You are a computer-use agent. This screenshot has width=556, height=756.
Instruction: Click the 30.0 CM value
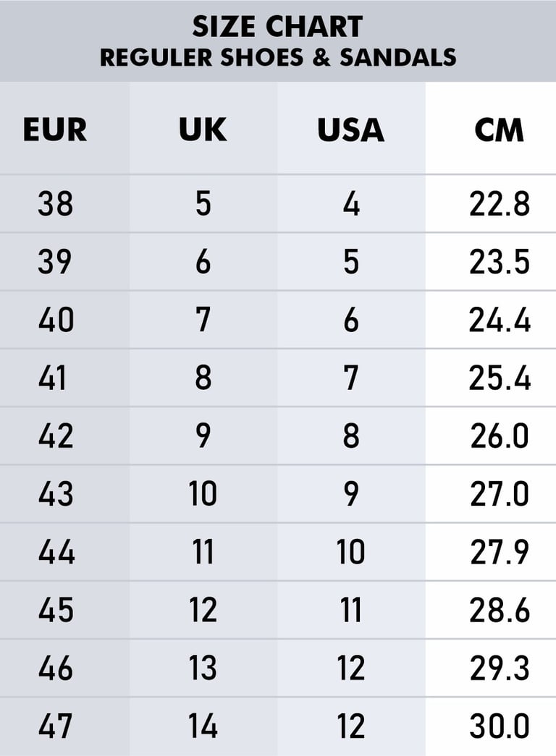500,726
